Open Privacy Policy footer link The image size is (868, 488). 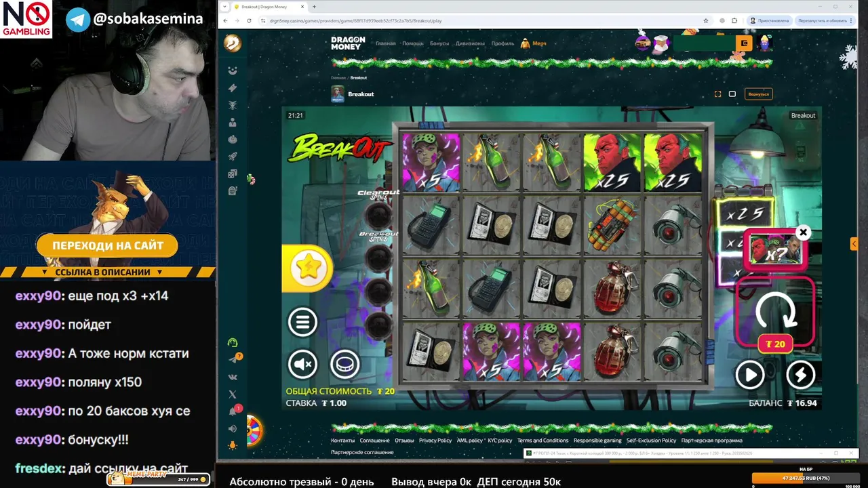pos(435,441)
